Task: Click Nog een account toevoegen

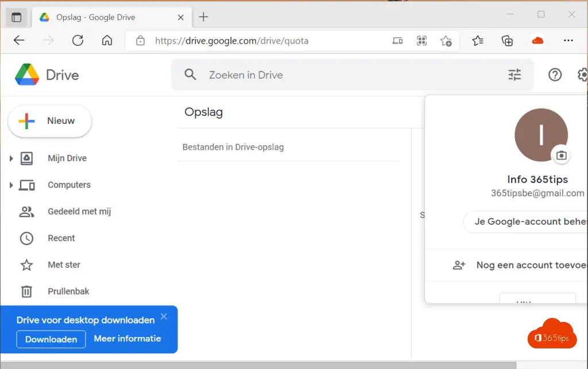Action: [528, 265]
